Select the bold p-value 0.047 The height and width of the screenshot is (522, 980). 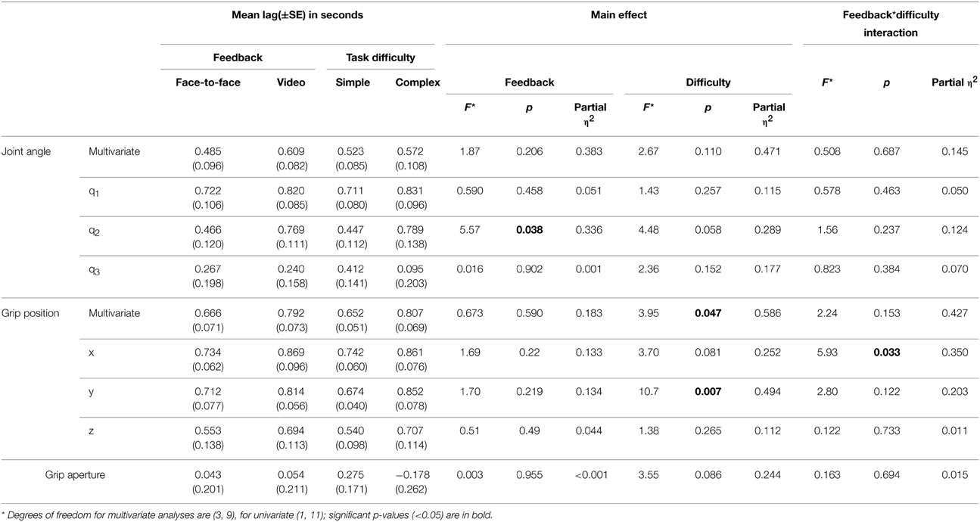pyautogui.click(x=708, y=314)
